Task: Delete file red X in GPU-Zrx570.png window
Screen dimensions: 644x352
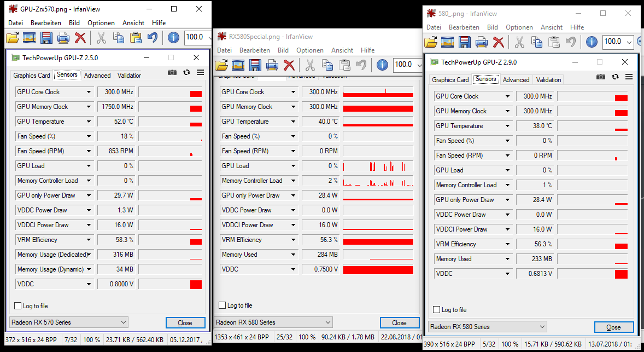Action: 80,38
